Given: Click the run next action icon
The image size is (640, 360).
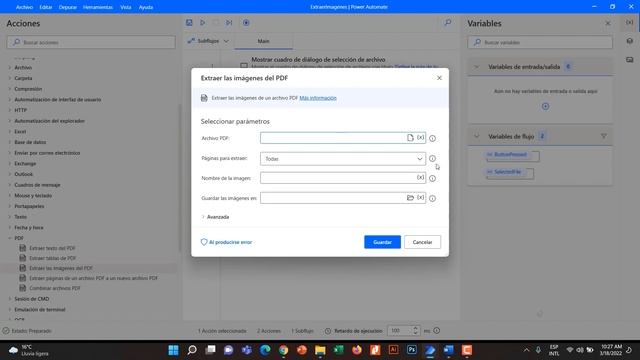Looking at the screenshot, I should pyautogui.click(x=229, y=23).
